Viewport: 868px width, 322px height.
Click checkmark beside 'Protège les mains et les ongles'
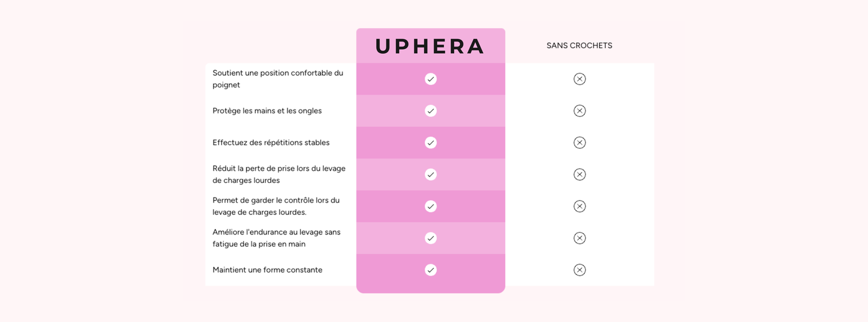(x=431, y=111)
